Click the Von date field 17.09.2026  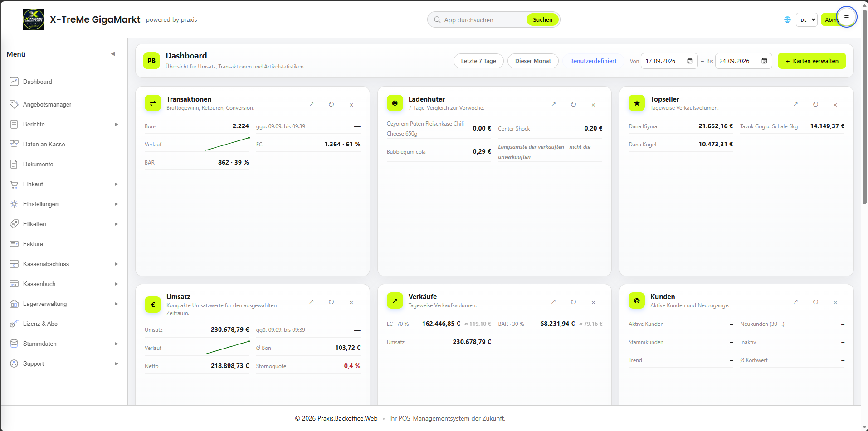pyautogui.click(x=669, y=61)
